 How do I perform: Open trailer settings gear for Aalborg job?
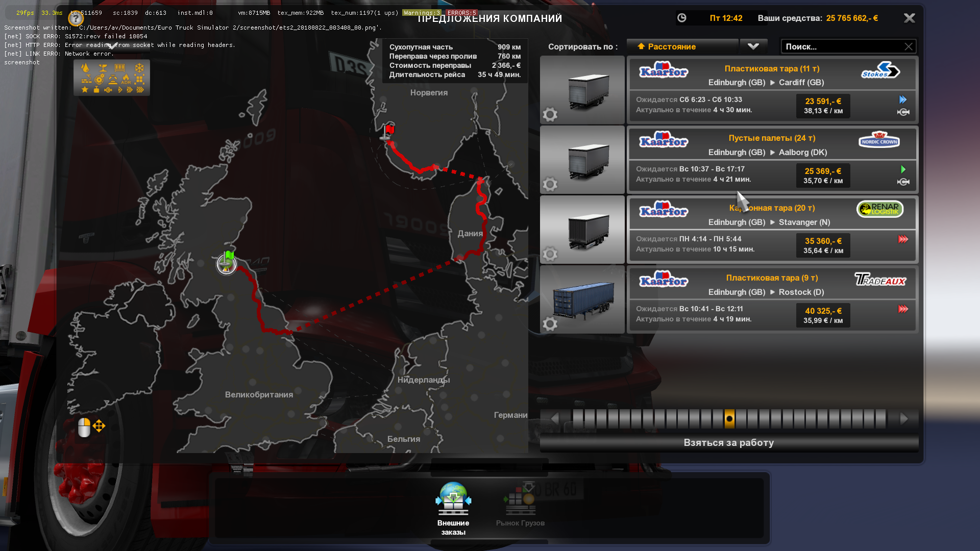[x=550, y=184]
